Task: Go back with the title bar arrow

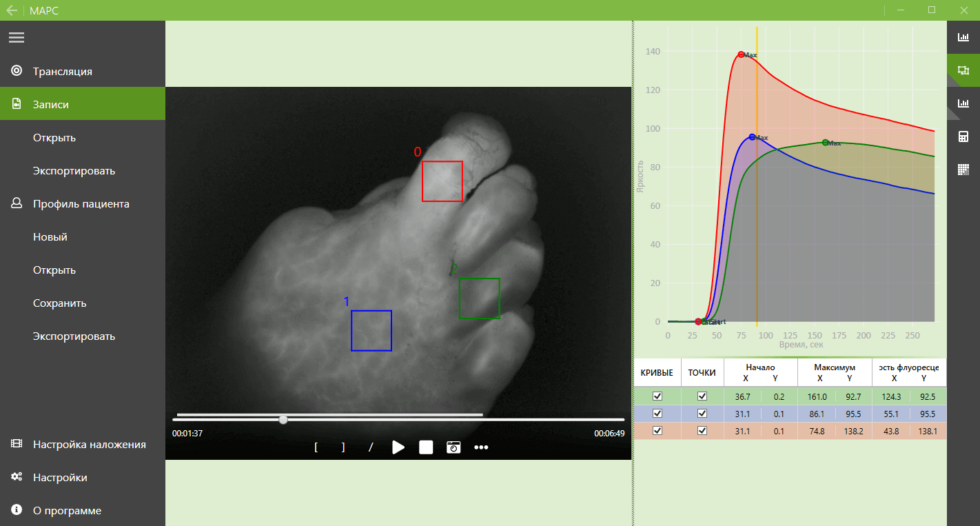Action: [x=11, y=10]
